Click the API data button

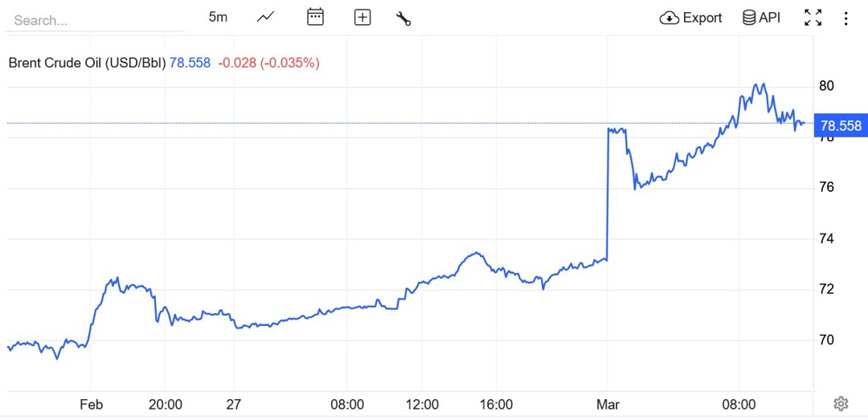761,18
